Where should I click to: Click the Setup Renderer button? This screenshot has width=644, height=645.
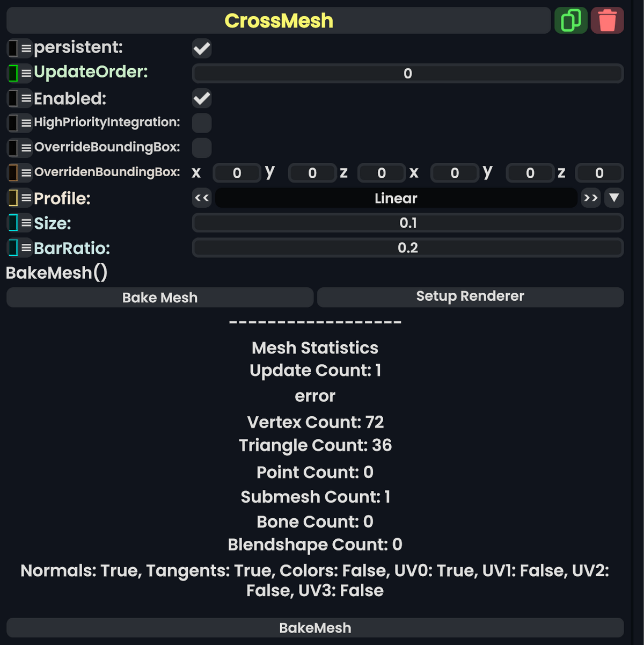[470, 296]
